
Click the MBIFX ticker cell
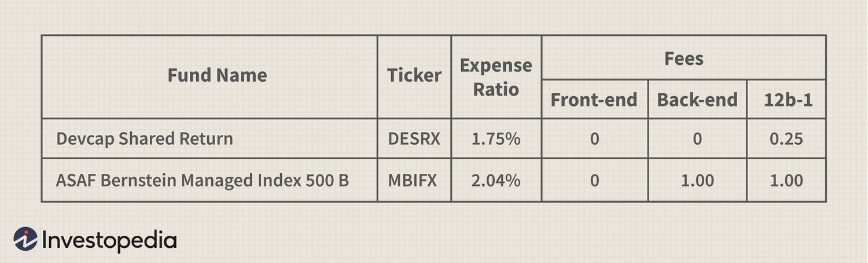pyautogui.click(x=413, y=181)
